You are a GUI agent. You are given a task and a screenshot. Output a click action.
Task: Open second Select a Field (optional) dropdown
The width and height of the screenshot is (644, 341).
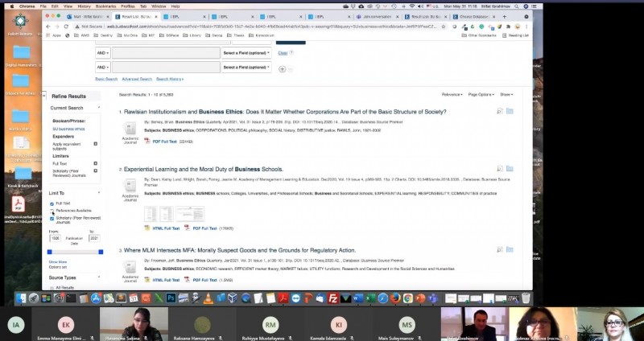pos(246,67)
